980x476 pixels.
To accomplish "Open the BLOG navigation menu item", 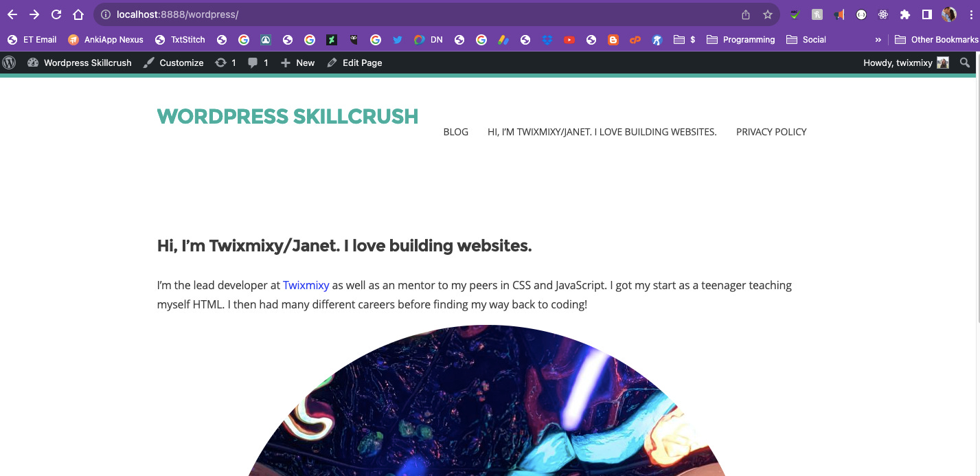I will coord(456,132).
